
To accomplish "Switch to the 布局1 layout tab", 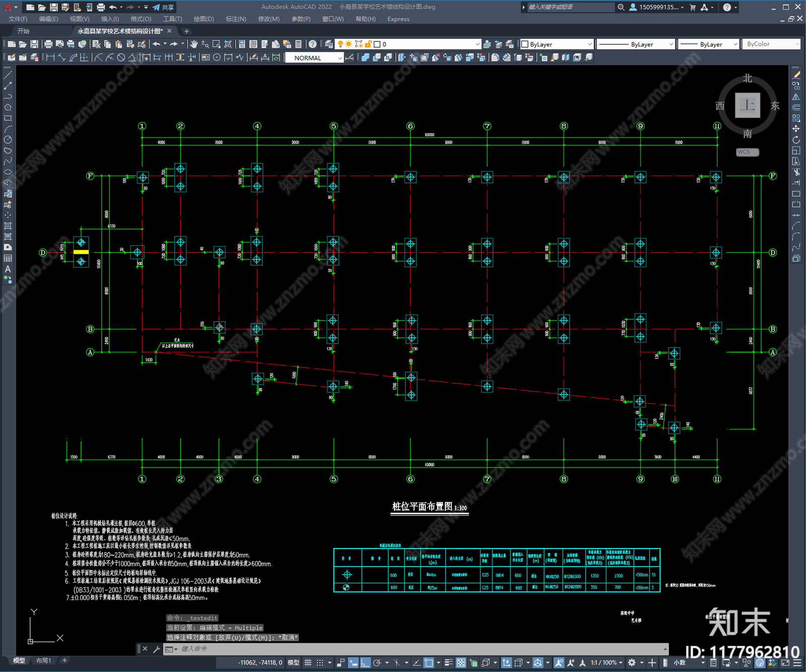I will point(44,660).
